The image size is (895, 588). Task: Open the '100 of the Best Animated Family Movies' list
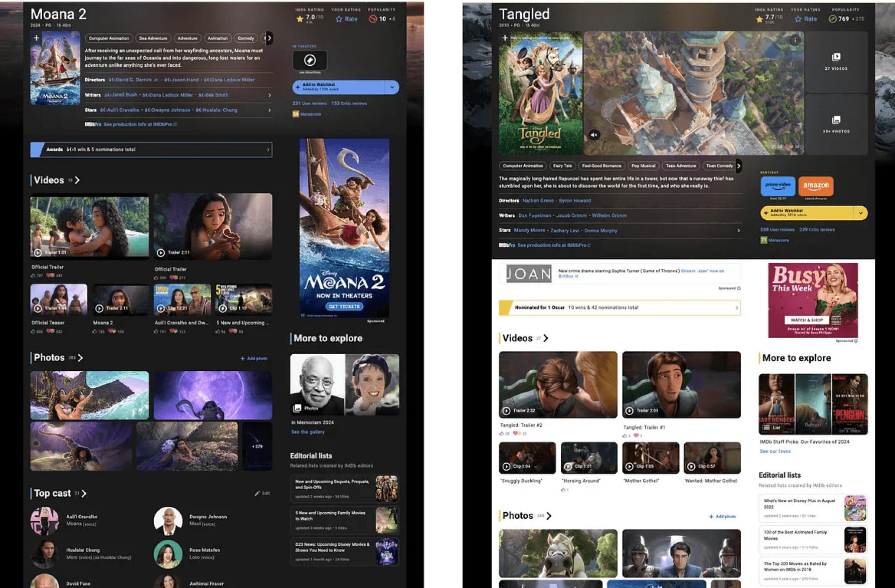(813, 539)
